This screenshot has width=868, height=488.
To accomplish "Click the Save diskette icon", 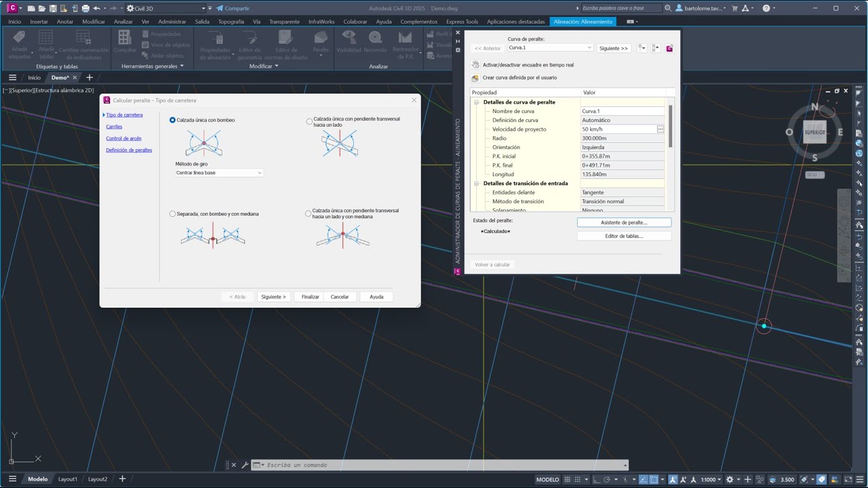I will tap(53, 8).
